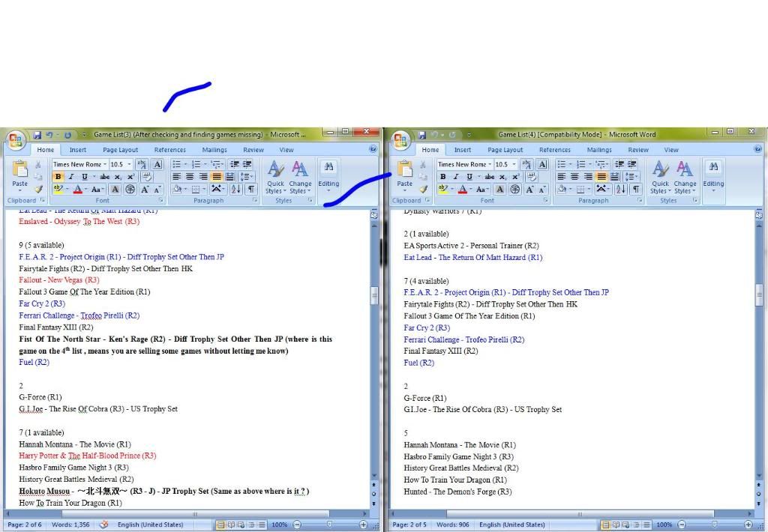Open font size dropdown in Game List(4)

(515, 164)
